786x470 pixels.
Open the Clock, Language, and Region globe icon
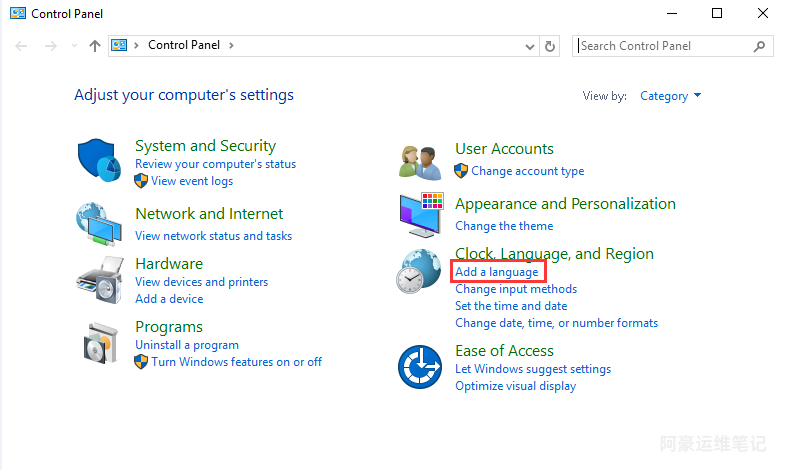[419, 271]
